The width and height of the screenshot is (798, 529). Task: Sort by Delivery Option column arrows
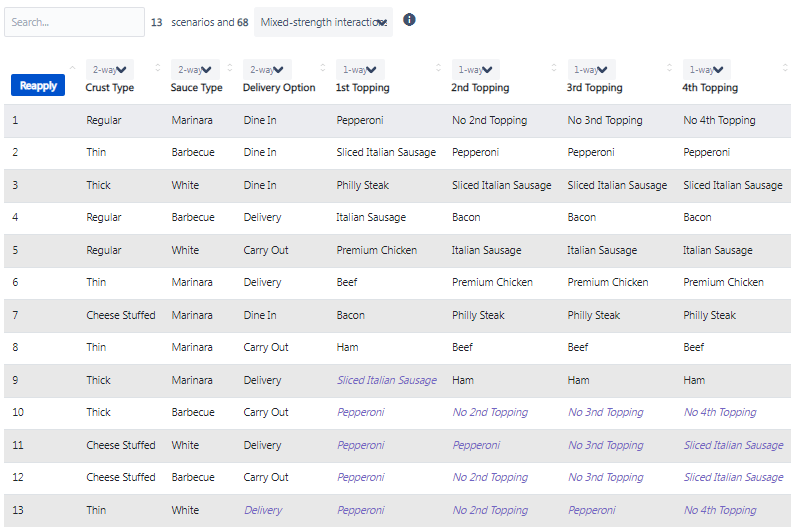pos(323,68)
